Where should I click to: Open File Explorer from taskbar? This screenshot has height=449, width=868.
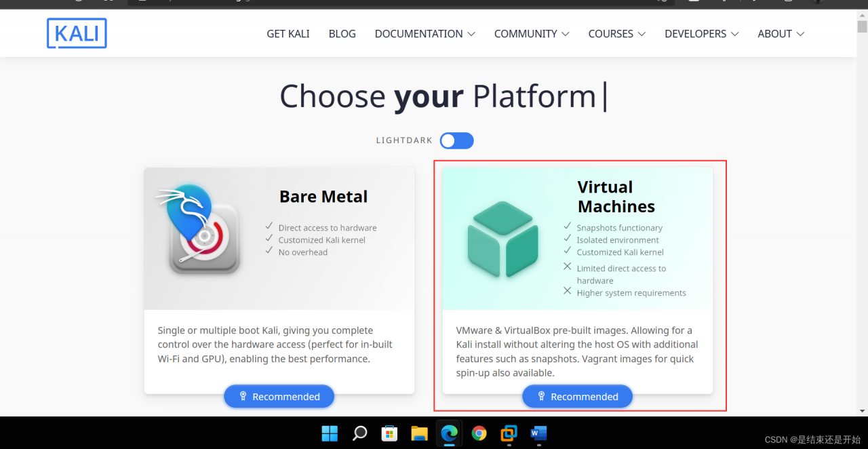click(419, 433)
